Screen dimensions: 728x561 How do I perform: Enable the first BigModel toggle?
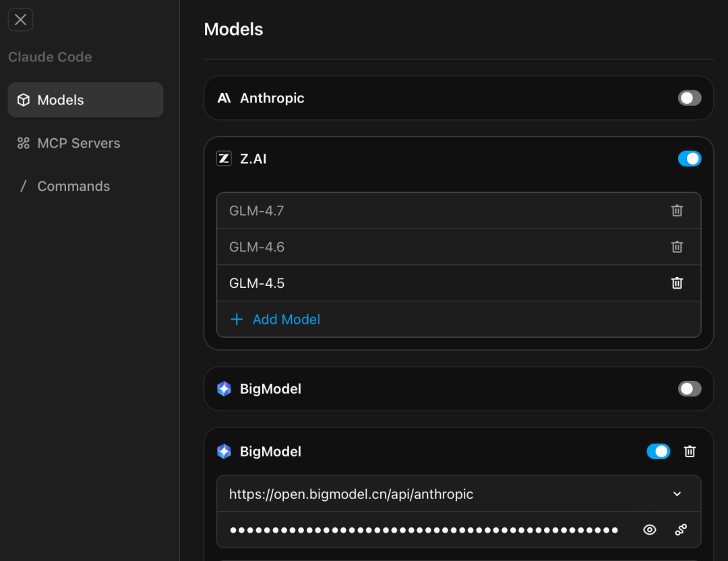click(689, 388)
